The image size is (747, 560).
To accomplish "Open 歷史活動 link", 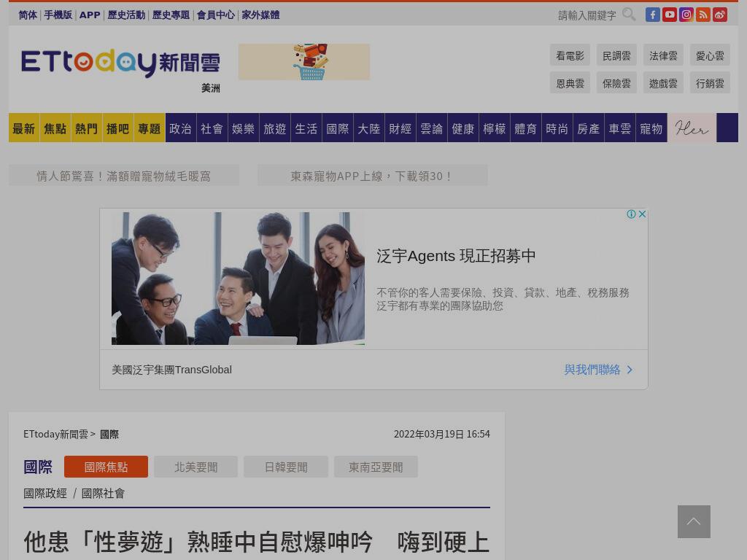I will pos(126,15).
